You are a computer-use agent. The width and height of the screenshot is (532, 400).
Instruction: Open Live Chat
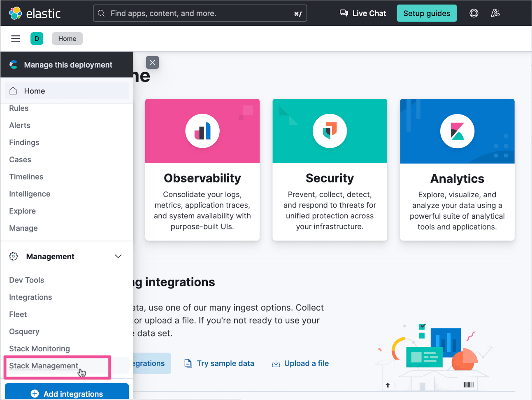coord(363,13)
